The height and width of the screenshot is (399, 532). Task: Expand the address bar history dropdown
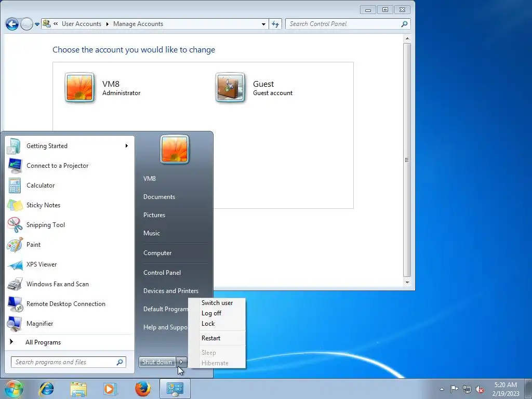[263, 24]
